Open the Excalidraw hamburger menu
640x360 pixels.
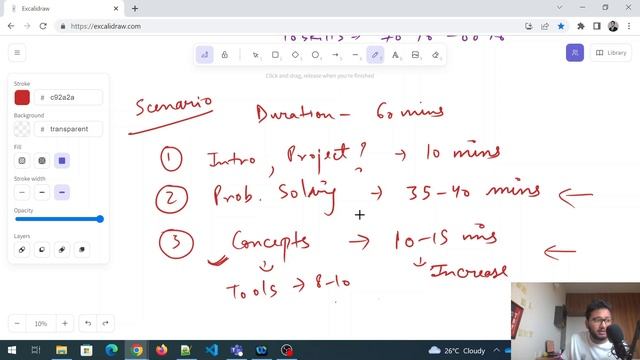pos(17,53)
